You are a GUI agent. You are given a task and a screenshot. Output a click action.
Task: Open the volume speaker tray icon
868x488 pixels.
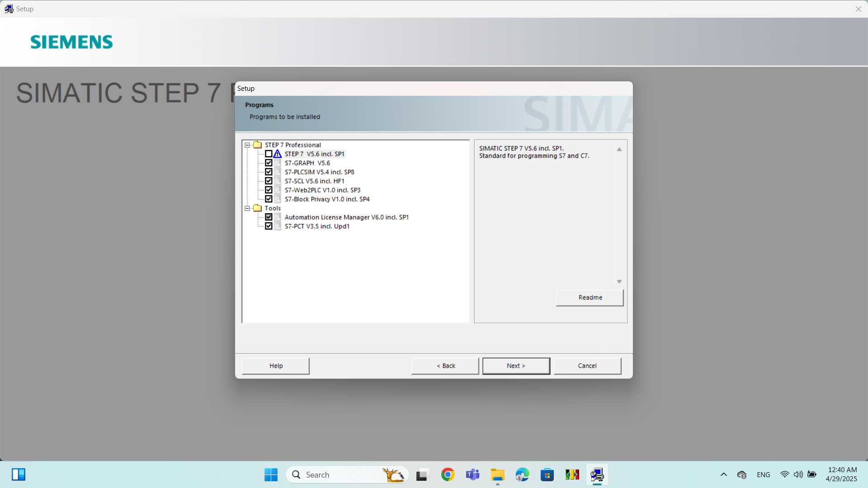coord(798,475)
